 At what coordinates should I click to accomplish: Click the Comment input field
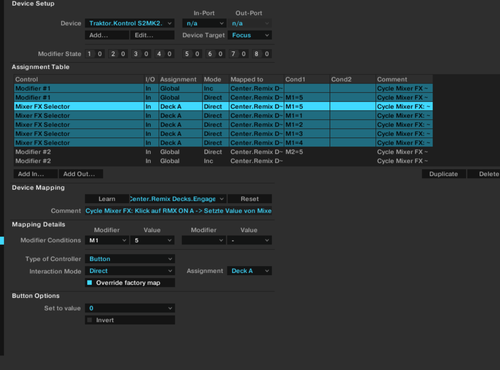(x=178, y=211)
